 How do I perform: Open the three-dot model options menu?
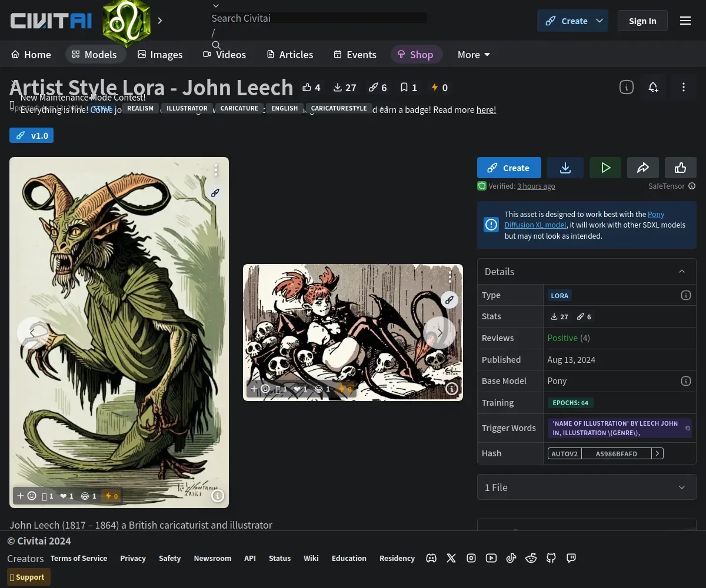(683, 87)
